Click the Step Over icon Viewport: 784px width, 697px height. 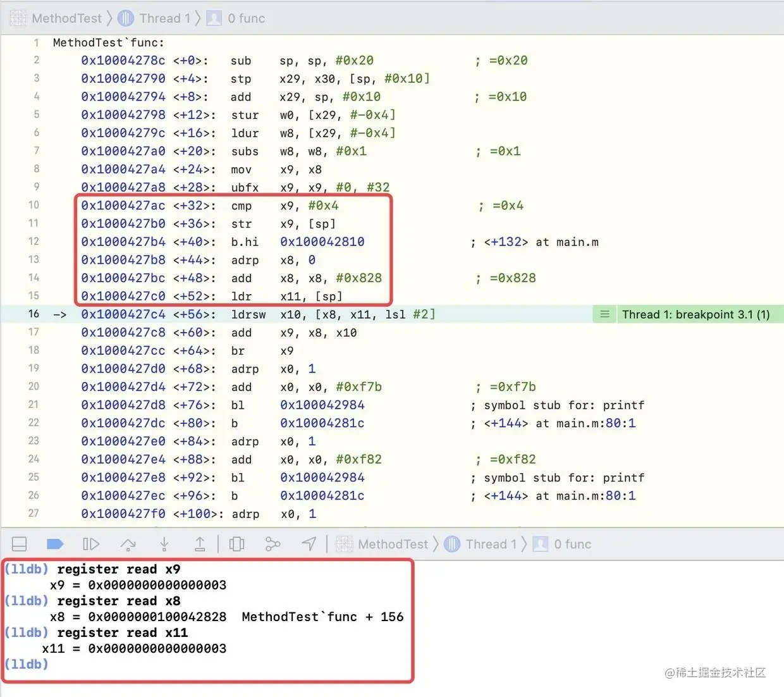tap(128, 544)
